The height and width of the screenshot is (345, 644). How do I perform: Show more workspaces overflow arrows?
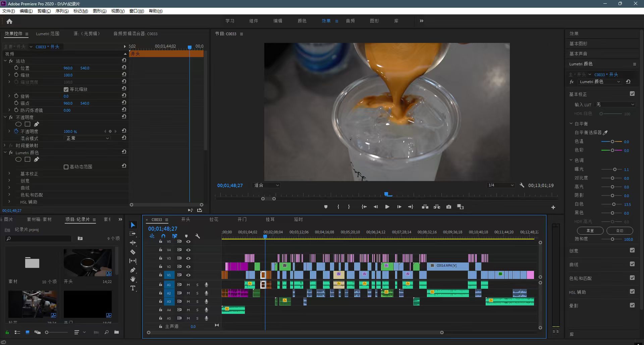coord(421,21)
